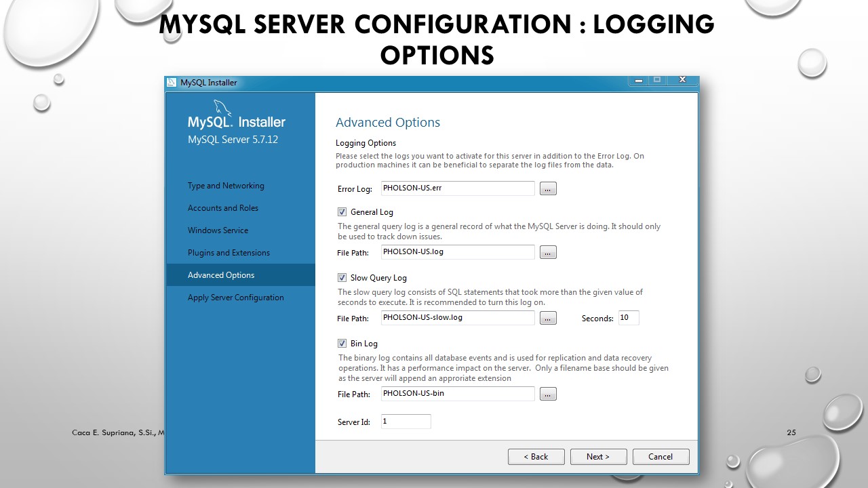Click the Bin Log file path field

(x=458, y=394)
